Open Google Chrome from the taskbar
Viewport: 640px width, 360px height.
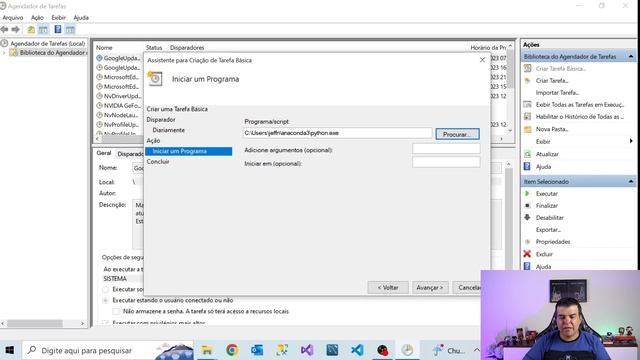tap(232, 350)
